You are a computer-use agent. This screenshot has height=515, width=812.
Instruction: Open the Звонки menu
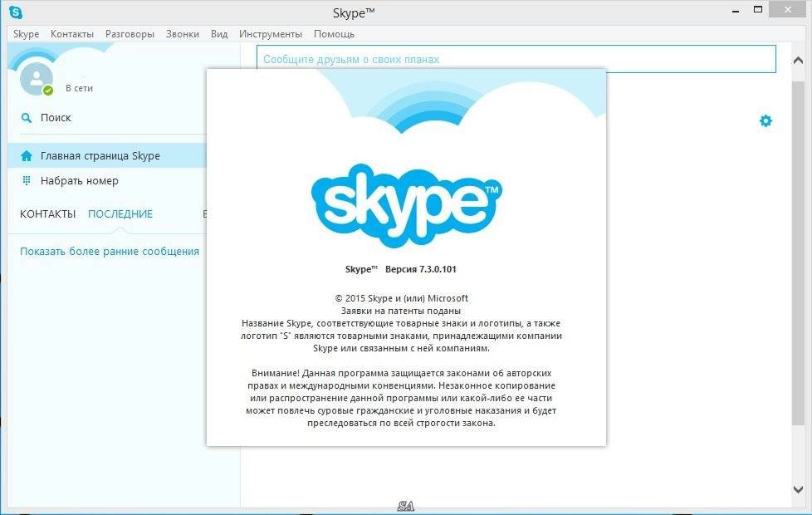coord(183,34)
